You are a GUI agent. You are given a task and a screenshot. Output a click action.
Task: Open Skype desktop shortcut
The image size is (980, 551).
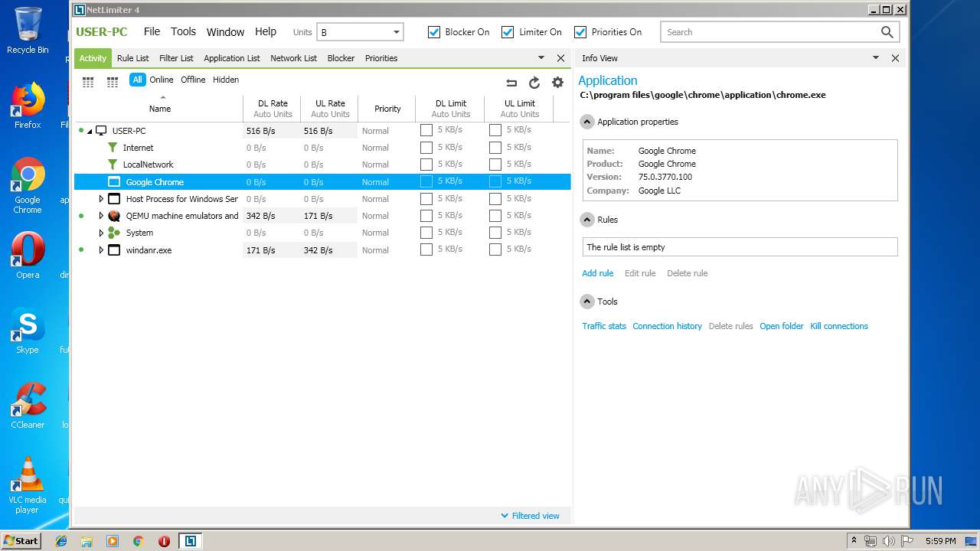coord(28,331)
